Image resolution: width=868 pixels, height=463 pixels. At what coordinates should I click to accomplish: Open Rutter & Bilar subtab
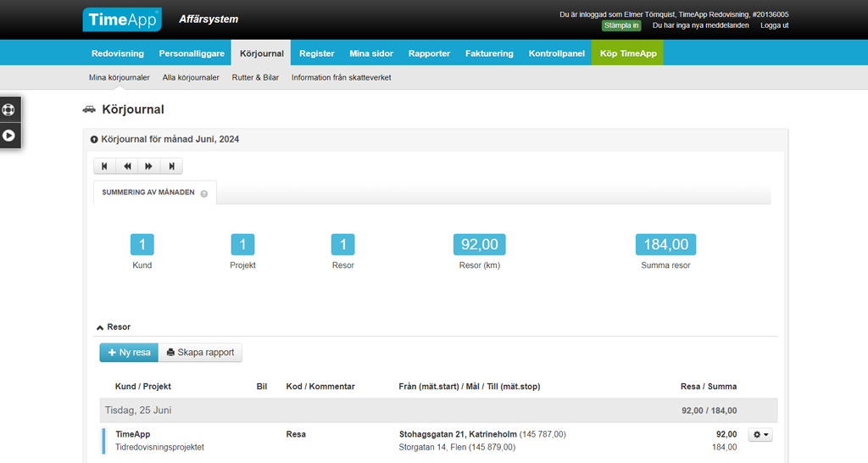coord(255,77)
